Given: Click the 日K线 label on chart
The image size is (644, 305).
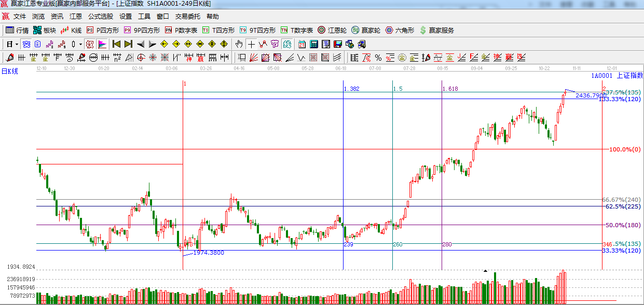Looking at the screenshot, I should pyautogui.click(x=10, y=72).
